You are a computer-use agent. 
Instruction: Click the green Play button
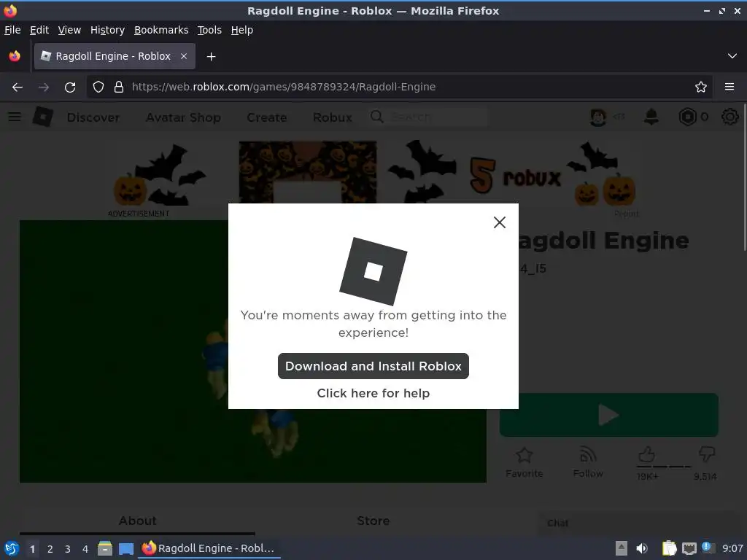(609, 415)
